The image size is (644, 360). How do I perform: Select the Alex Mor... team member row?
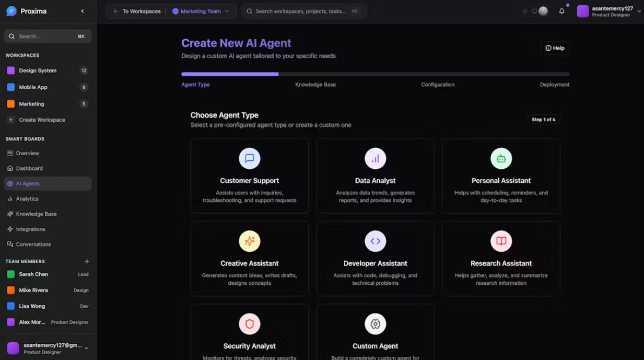[48, 322]
